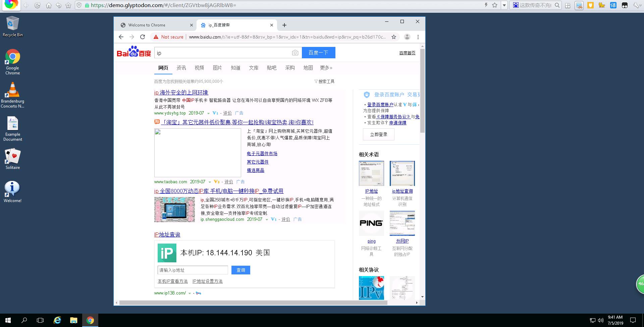
Task: Open File Explorer from taskbar
Action: coord(74,320)
